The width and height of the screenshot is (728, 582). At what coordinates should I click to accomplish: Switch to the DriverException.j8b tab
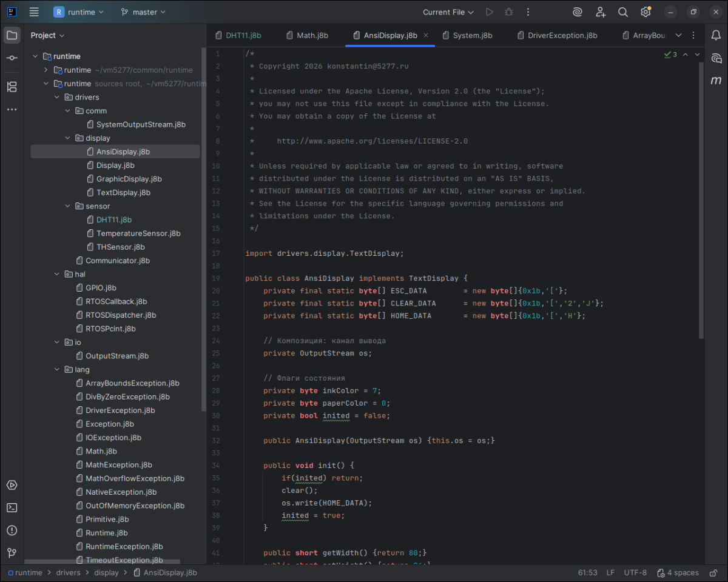click(556, 35)
